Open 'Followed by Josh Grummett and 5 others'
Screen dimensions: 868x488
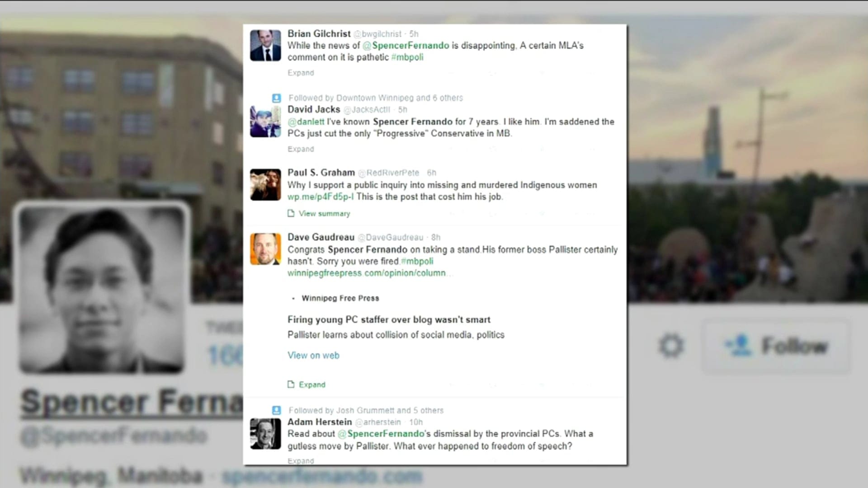tap(366, 410)
